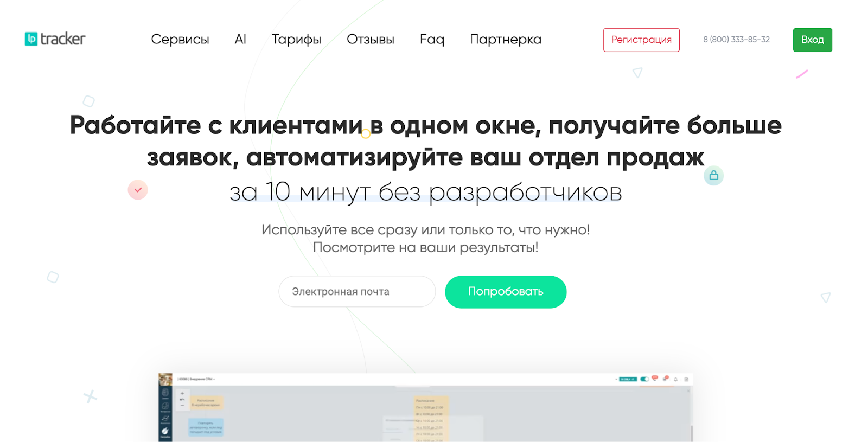This screenshot has height=442, width=868.
Task: Click the text "за 10 минут без разработчиков"
Action: [426, 192]
